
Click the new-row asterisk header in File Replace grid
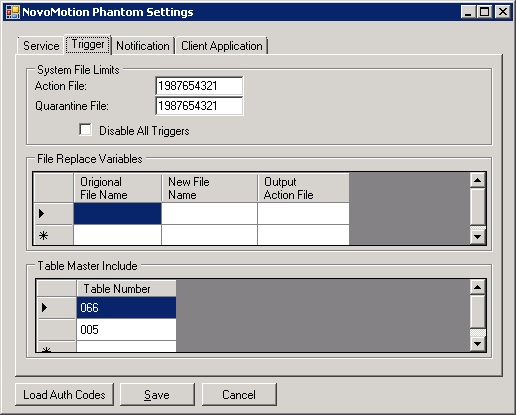coord(54,235)
